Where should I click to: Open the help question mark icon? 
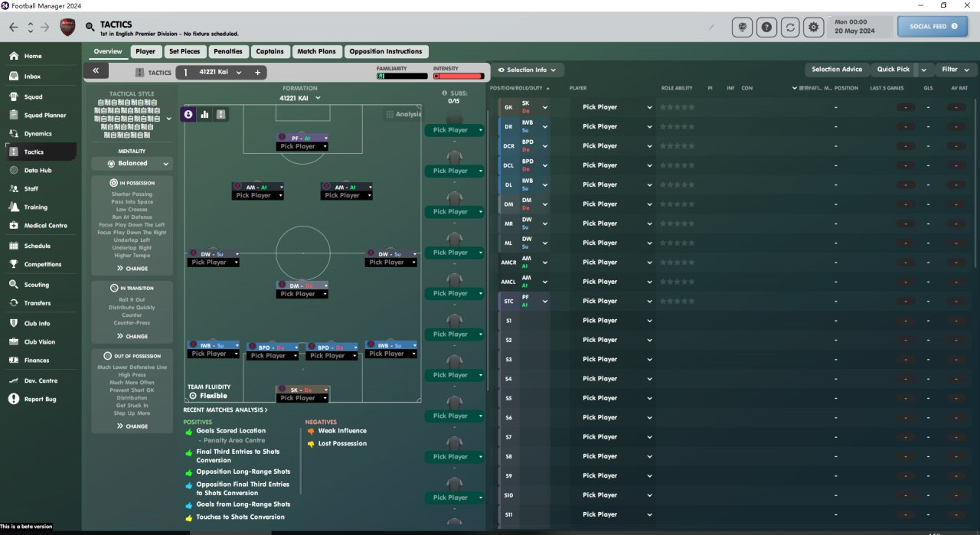point(766,27)
